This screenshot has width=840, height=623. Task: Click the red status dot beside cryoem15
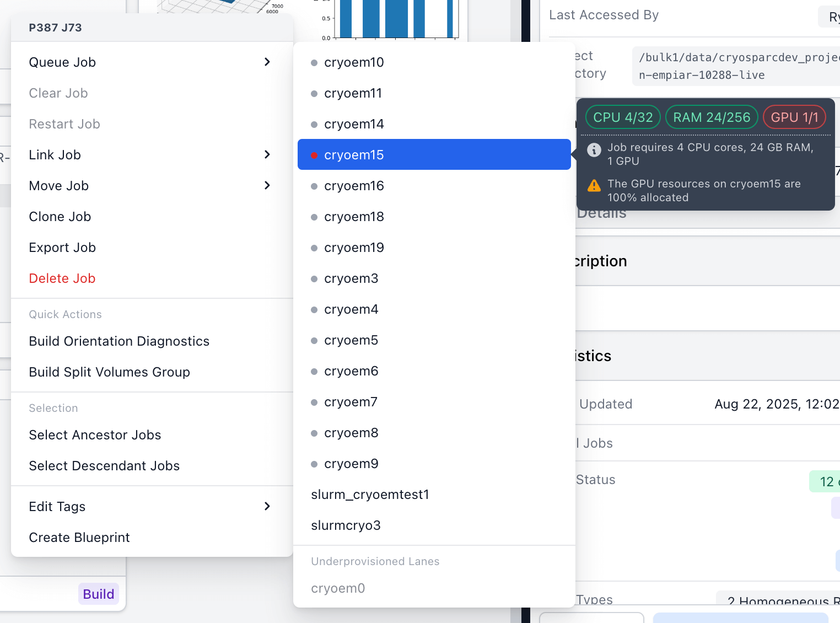314,155
